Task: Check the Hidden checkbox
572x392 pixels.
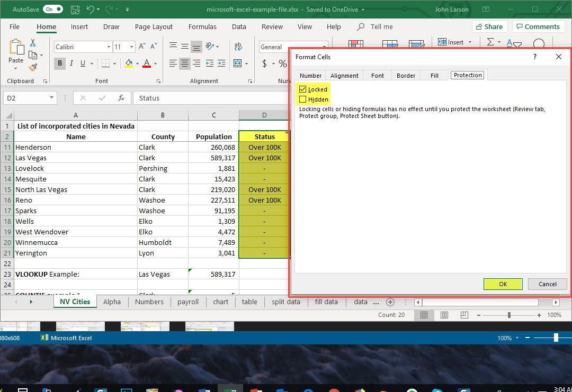Action: tap(303, 99)
